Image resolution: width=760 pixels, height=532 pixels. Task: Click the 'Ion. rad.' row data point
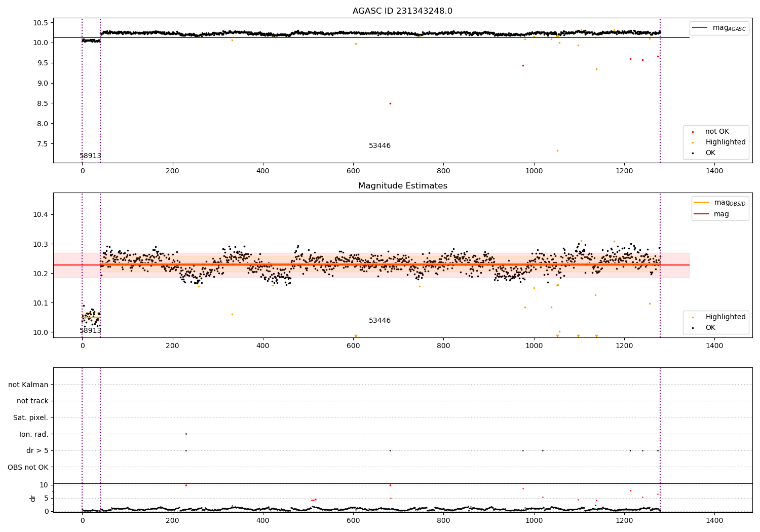coord(186,434)
